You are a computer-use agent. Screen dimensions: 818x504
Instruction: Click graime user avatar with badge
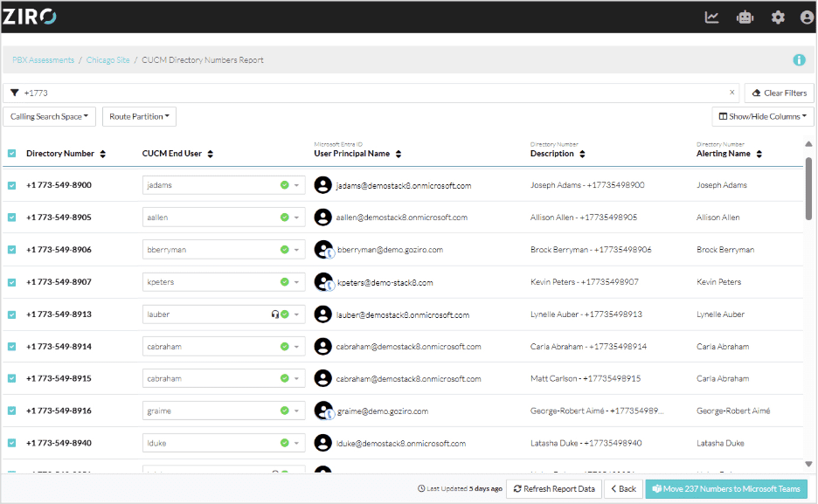(x=324, y=411)
